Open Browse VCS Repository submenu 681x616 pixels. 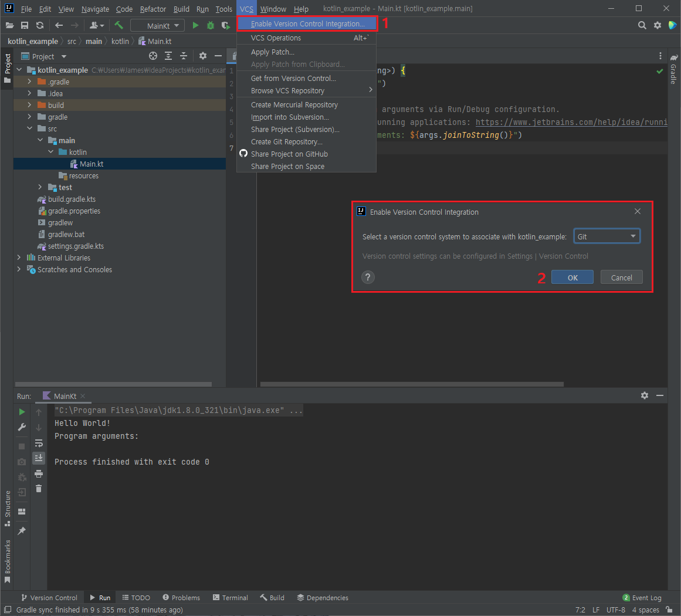pos(307,90)
